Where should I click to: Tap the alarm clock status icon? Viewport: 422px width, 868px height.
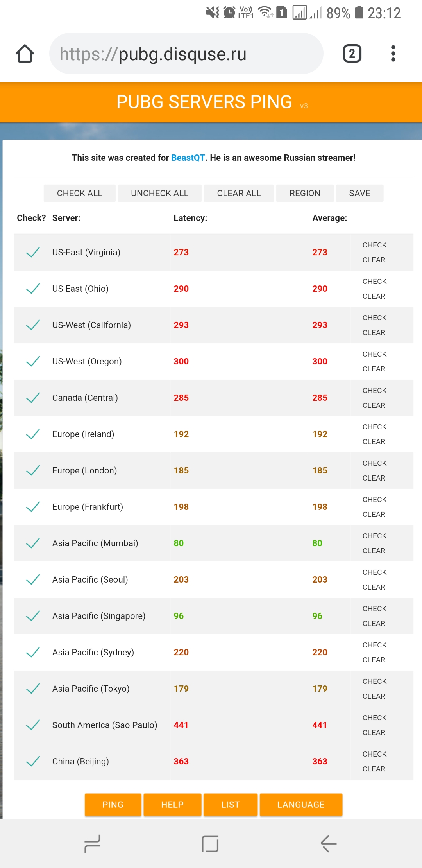(x=229, y=13)
